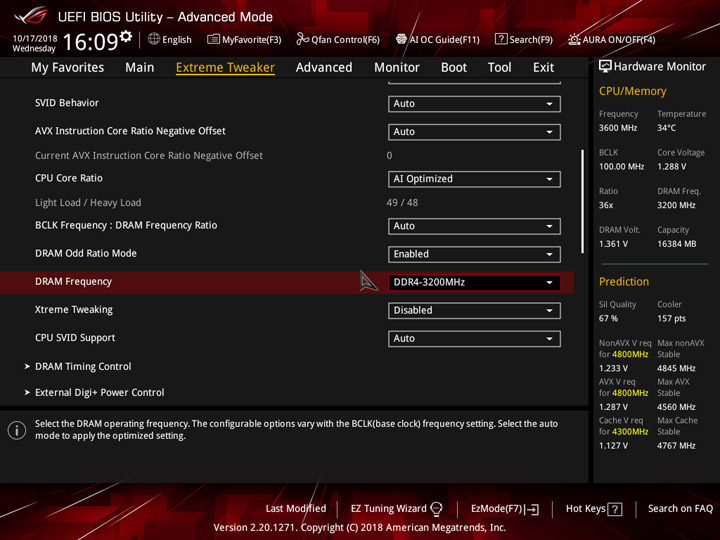The width and height of the screenshot is (720, 540).
Task: Switch to My Favorites tab
Action: [68, 68]
